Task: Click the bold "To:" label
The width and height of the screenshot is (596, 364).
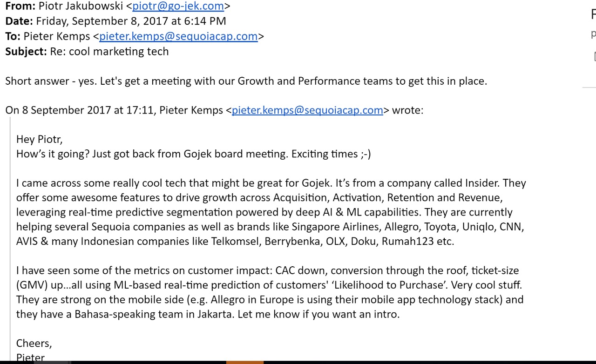Action: point(13,36)
